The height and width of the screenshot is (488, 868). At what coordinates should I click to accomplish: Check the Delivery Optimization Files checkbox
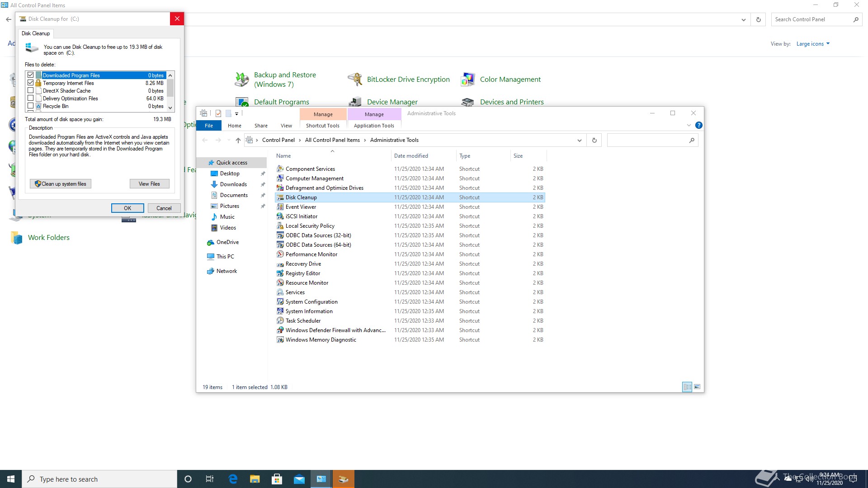tap(31, 98)
